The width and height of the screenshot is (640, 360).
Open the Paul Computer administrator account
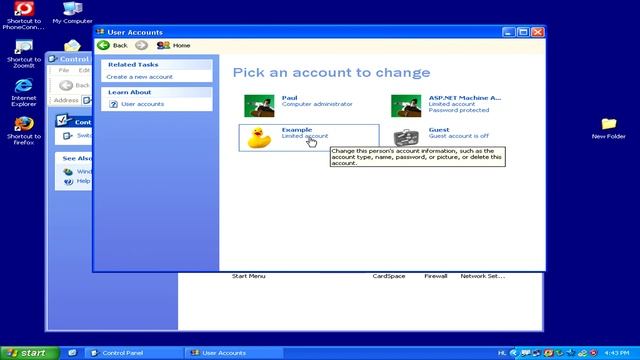tap(309, 105)
